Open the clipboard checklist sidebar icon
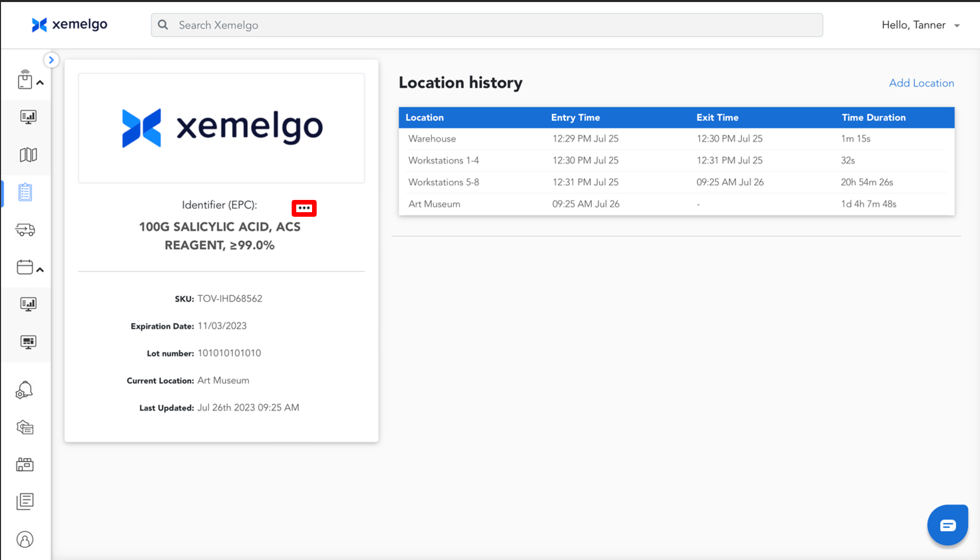 [x=25, y=192]
